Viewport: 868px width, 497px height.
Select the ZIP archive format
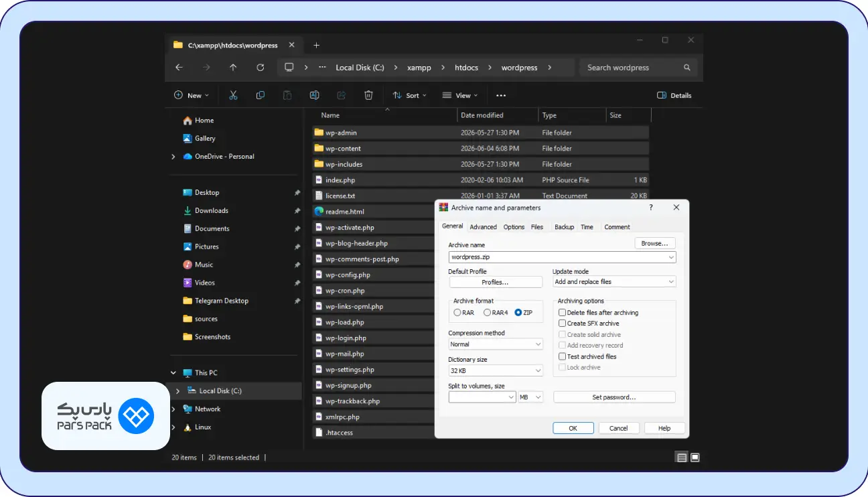(x=524, y=313)
